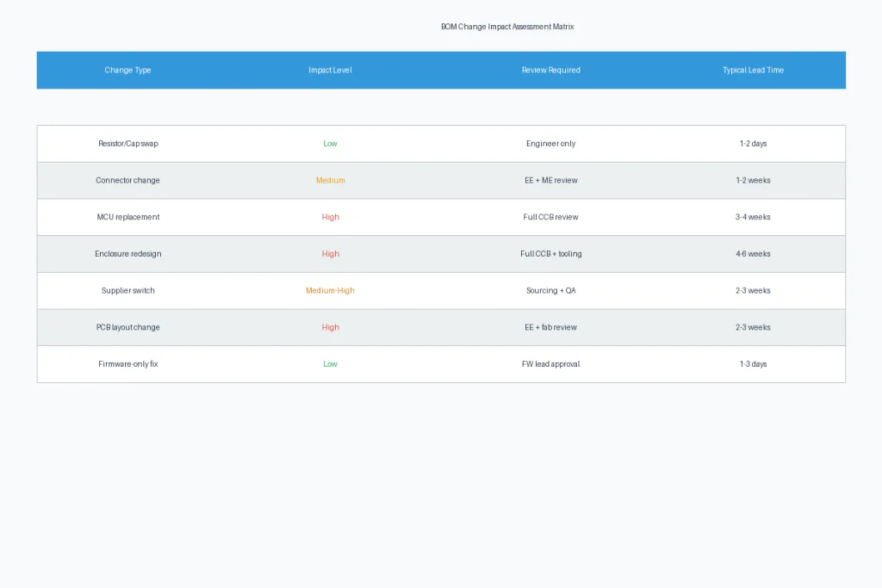Select the Resistor/Cap swap row label

(x=128, y=144)
